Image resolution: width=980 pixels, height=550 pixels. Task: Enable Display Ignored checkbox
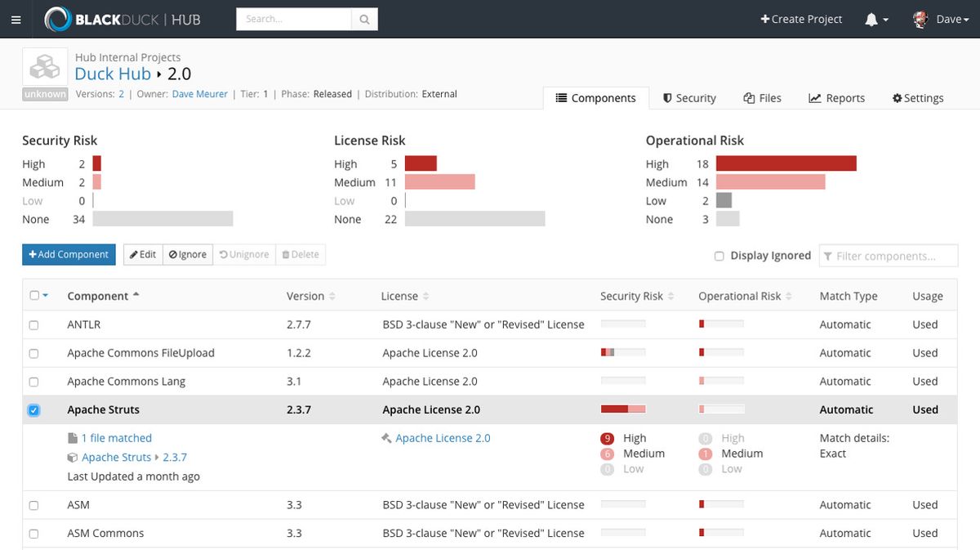[719, 256]
